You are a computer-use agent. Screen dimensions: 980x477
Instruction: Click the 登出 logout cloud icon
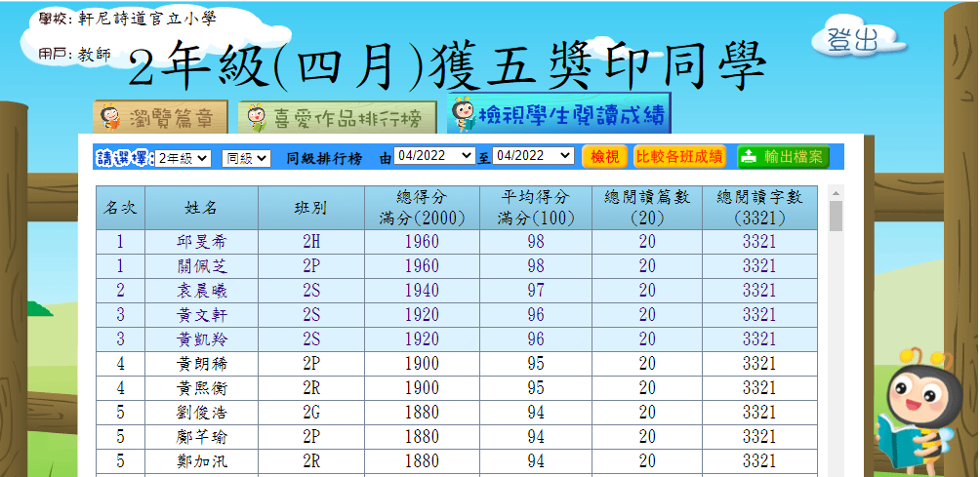click(x=851, y=39)
